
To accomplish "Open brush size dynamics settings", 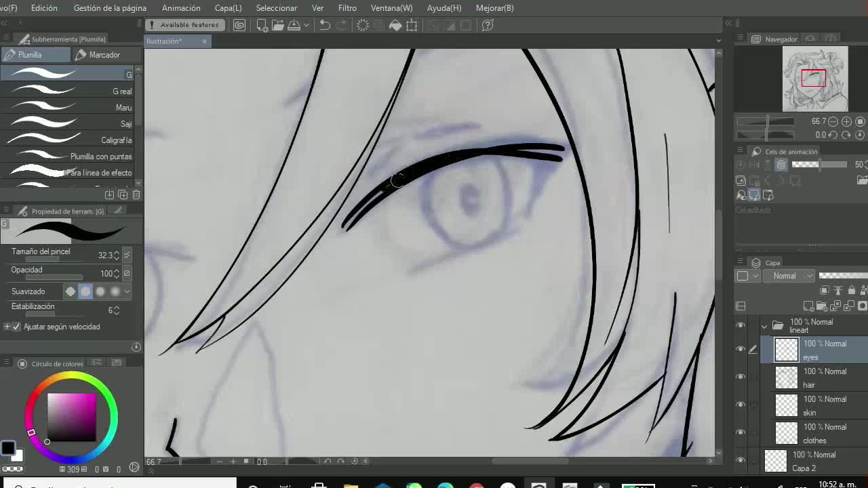I will [127, 255].
